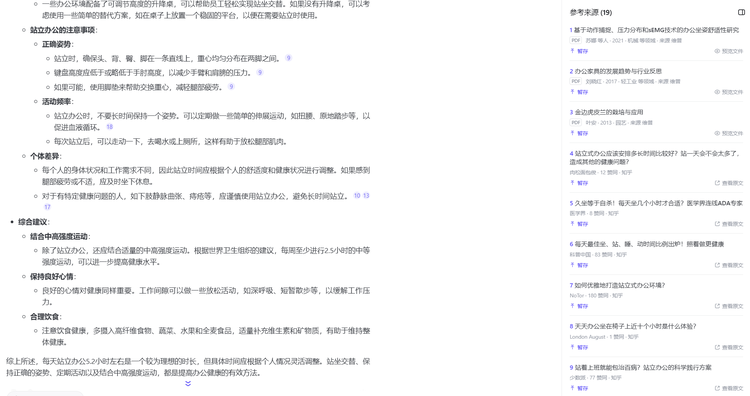
Task: Click the 结合中高强度运动 heading
Action: tap(60, 236)
